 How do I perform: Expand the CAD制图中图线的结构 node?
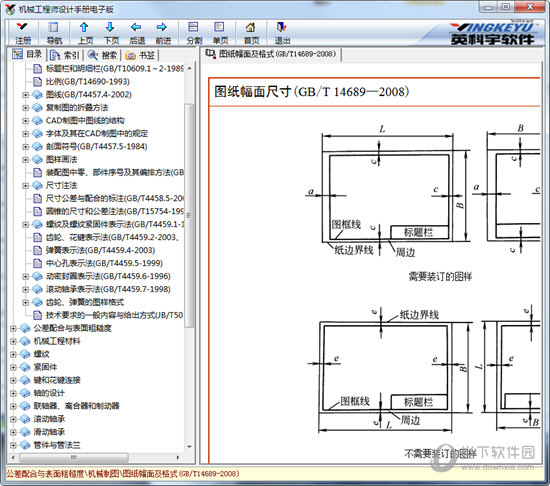click(x=25, y=120)
